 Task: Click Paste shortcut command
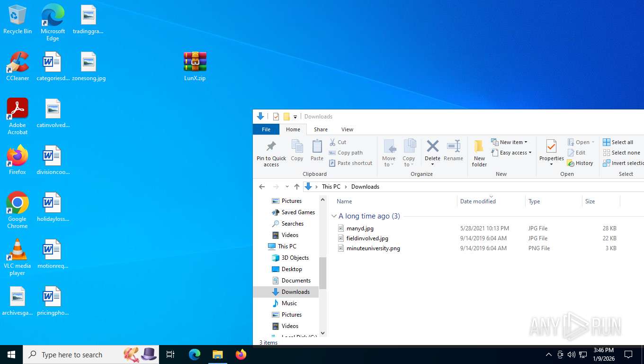click(x=350, y=163)
